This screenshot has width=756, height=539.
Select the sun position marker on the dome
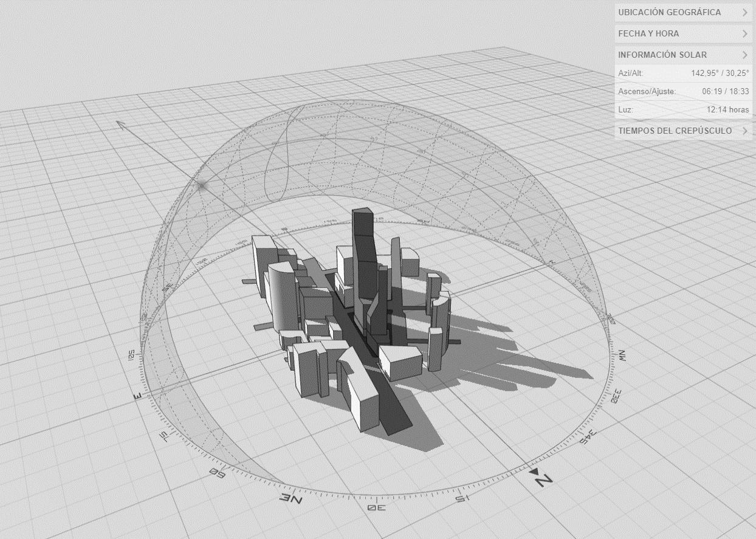point(202,185)
